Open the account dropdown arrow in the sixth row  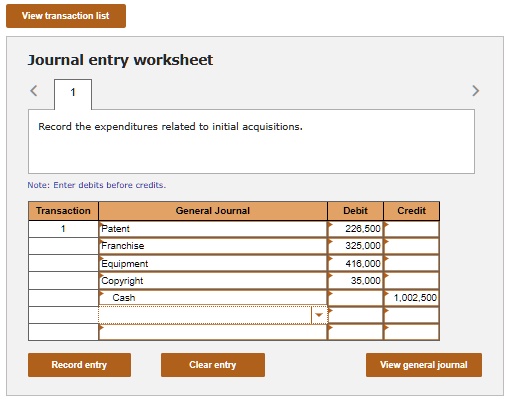tap(319, 315)
